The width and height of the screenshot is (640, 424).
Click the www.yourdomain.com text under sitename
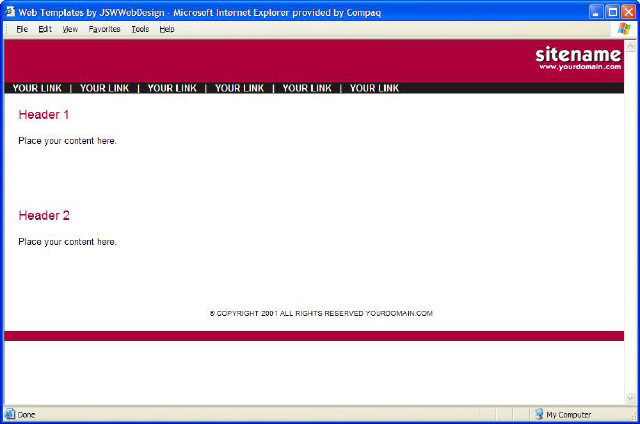pyautogui.click(x=580, y=67)
